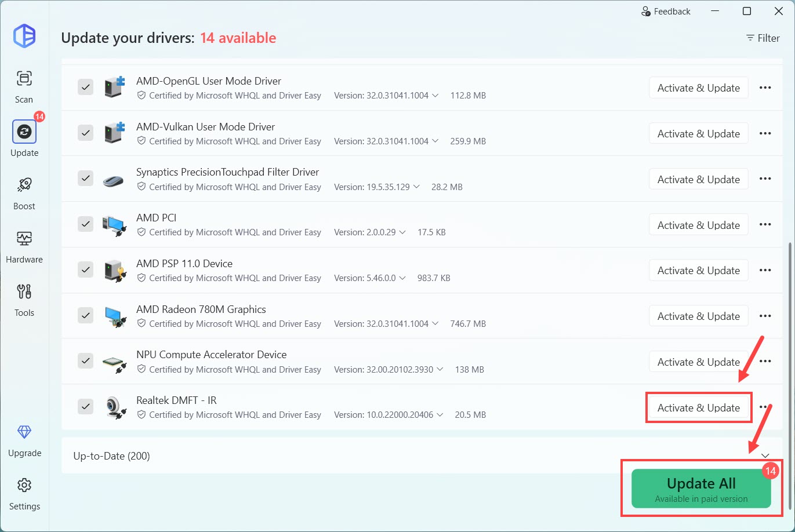Uncheck the AMD PSP 11.0 Device checkbox
This screenshot has width=795, height=532.
pos(86,270)
